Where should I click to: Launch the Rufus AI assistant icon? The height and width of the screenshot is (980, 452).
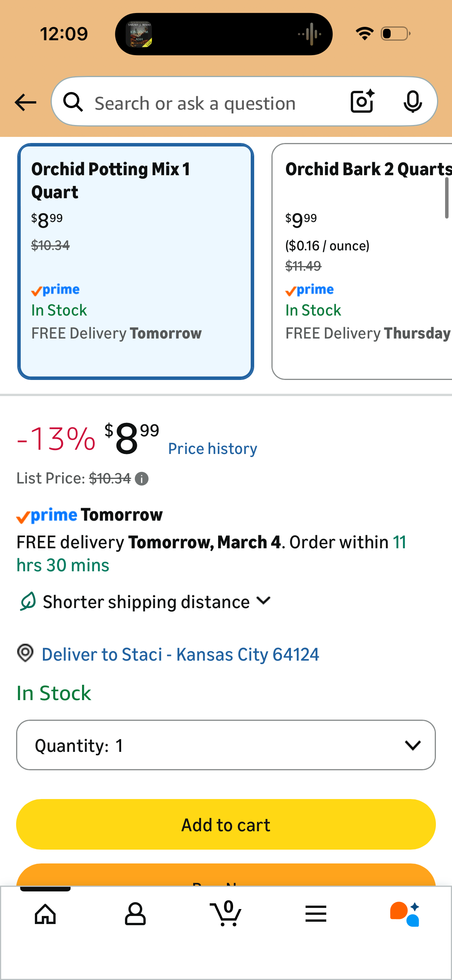(x=405, y=914)
